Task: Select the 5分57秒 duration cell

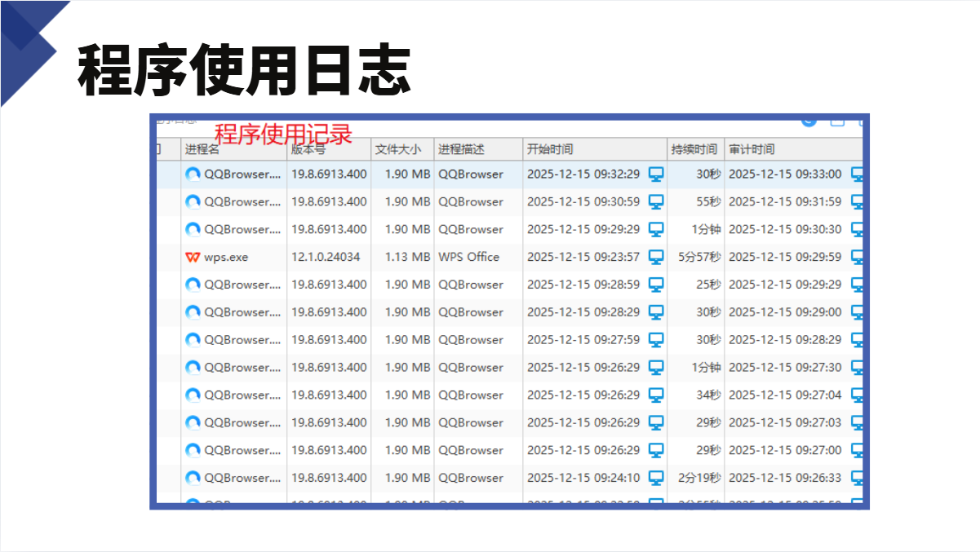Action: [x=699, y=257]
